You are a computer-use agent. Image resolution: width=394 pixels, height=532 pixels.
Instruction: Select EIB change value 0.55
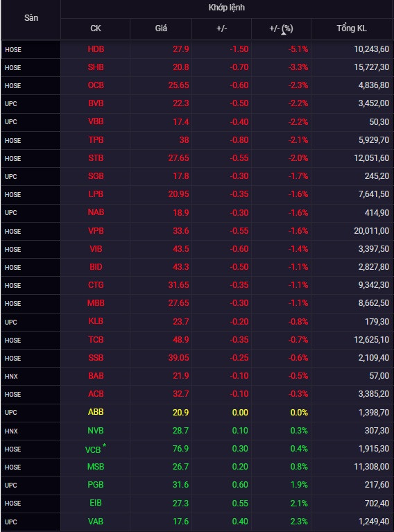point(240,503)
